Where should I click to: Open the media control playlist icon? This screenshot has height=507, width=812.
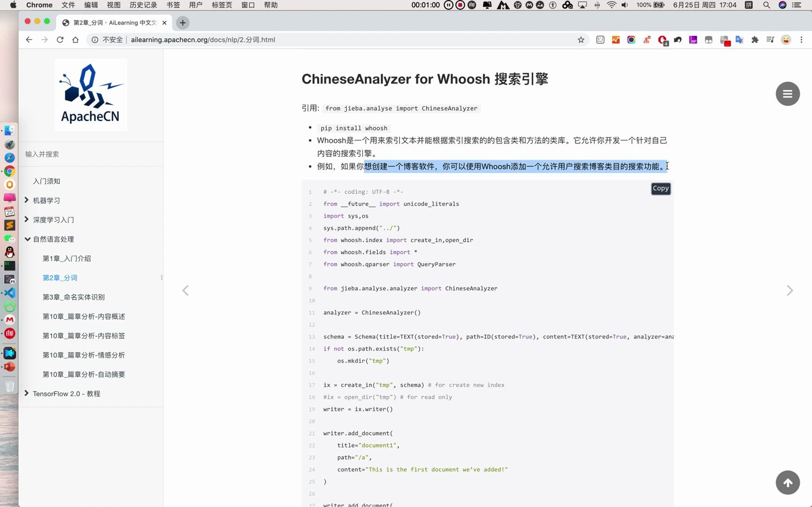pos(770,40)
